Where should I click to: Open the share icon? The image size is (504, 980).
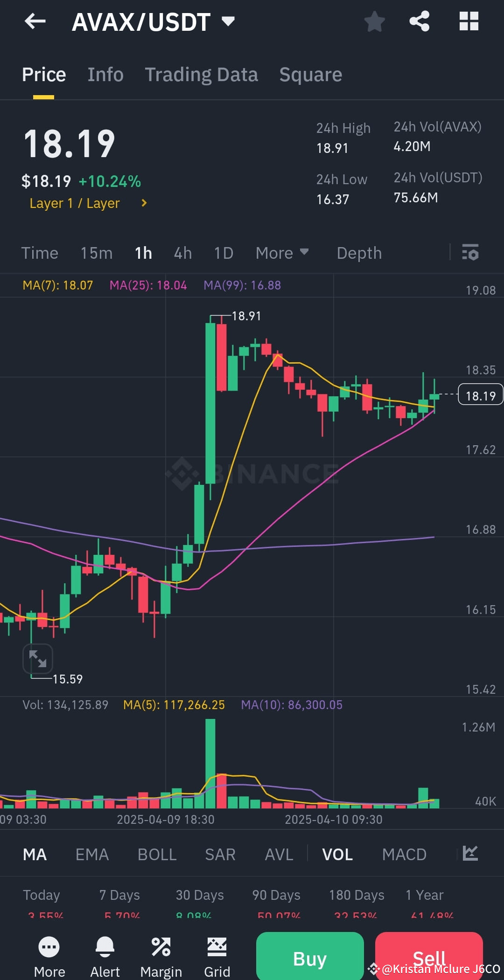pos(419,21)
